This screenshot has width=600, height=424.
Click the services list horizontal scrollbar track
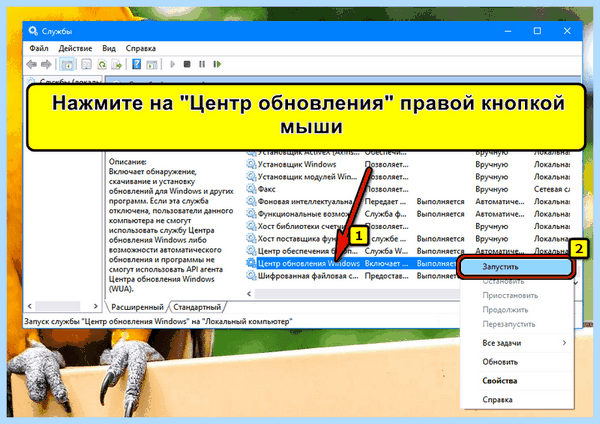[357, 294]
